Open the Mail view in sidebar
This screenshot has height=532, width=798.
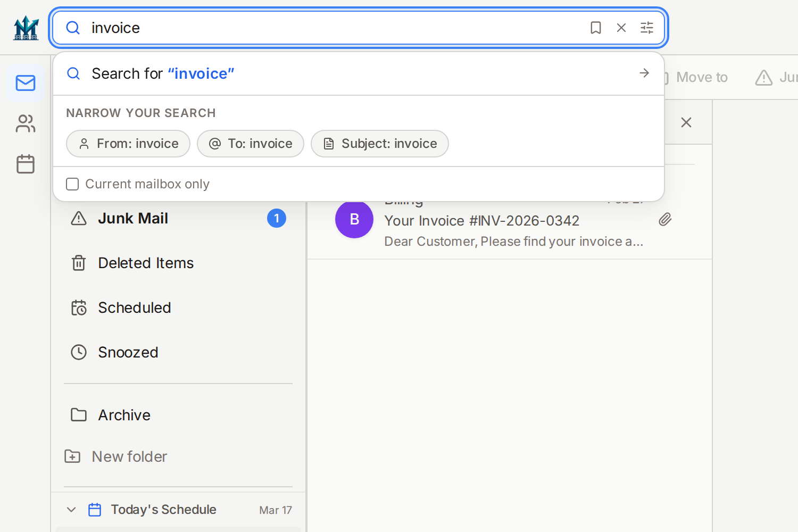tap(26, 83)
